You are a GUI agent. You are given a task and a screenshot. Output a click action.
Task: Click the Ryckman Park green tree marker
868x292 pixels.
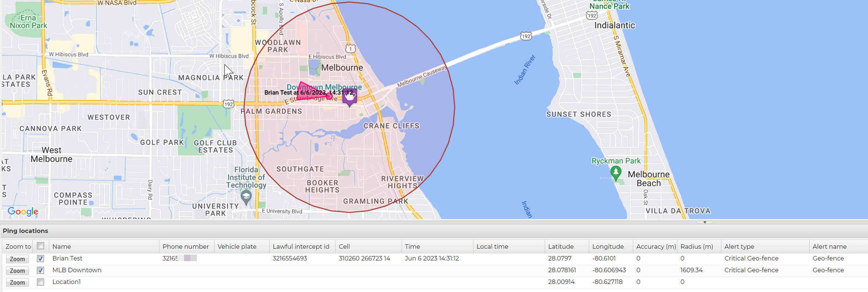[616, 172]
